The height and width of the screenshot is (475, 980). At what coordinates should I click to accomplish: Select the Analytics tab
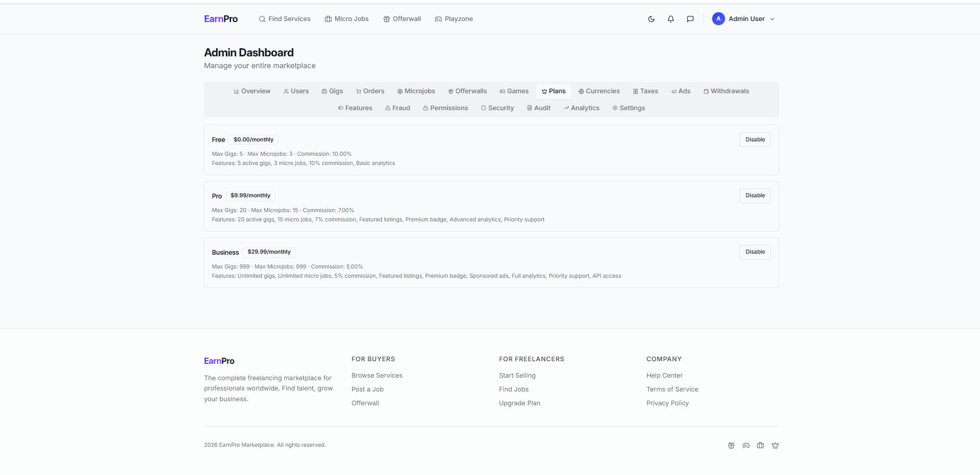pos(582,108)
